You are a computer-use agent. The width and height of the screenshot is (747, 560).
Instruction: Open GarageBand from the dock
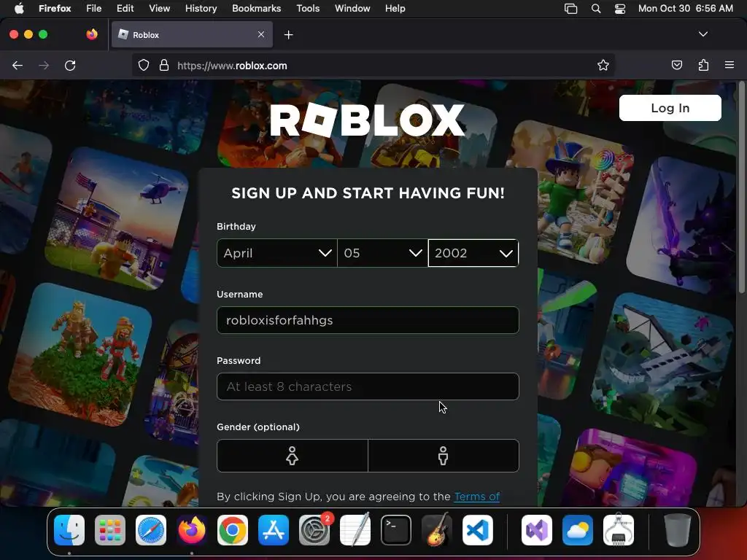pos(437,530)
